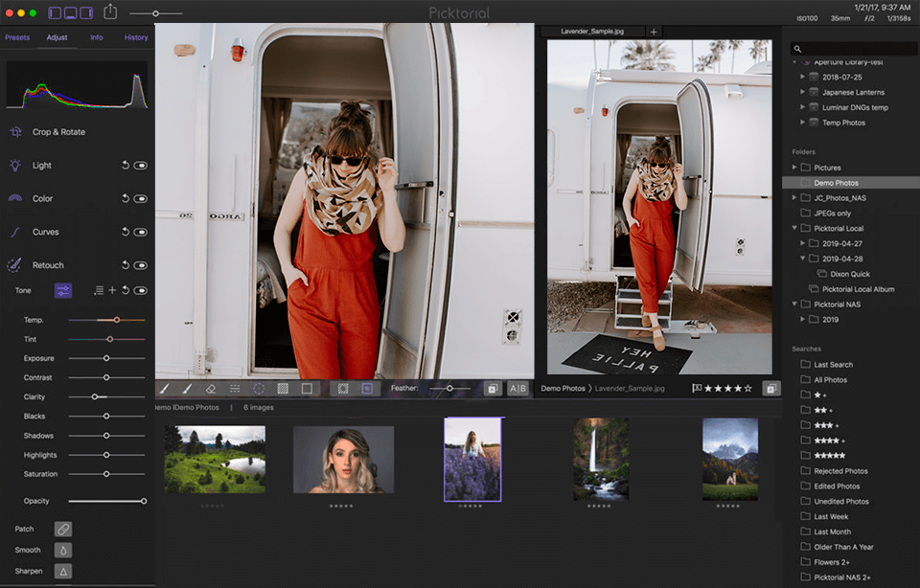Select the eraser tool in the mask toolbar
Image resolution: width=920 pixels, height=588 pixels.
(x=210, y=389)
